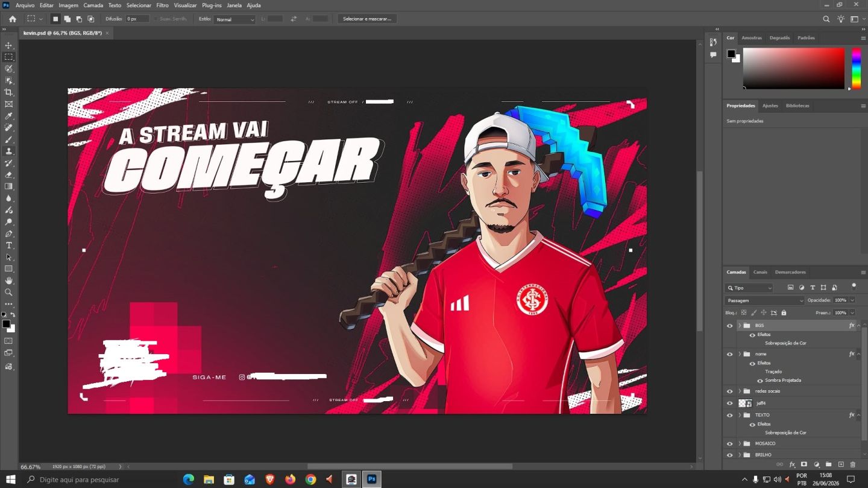Expand the MOSAICO group
868x488 pixels.
pos(740,443)
